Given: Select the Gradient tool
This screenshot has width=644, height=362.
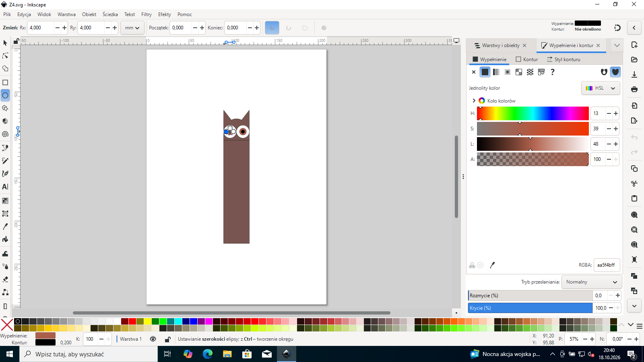Looking at the screenshot, I should coord(5,201).
